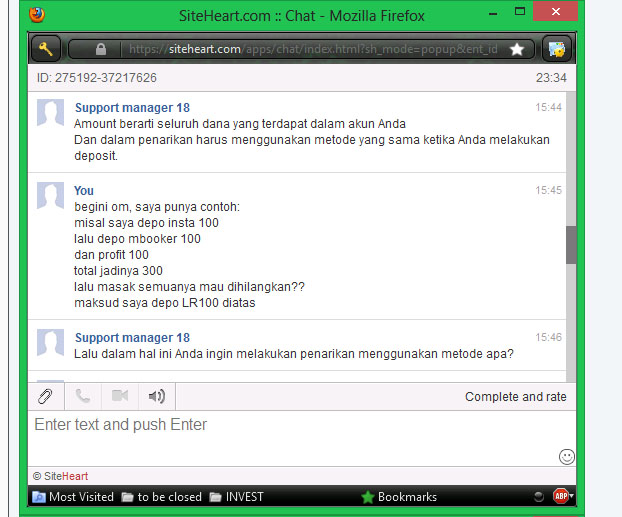
Task: Click first Support manager 18 name at 15:44
Action: click(x=132, y=108)
